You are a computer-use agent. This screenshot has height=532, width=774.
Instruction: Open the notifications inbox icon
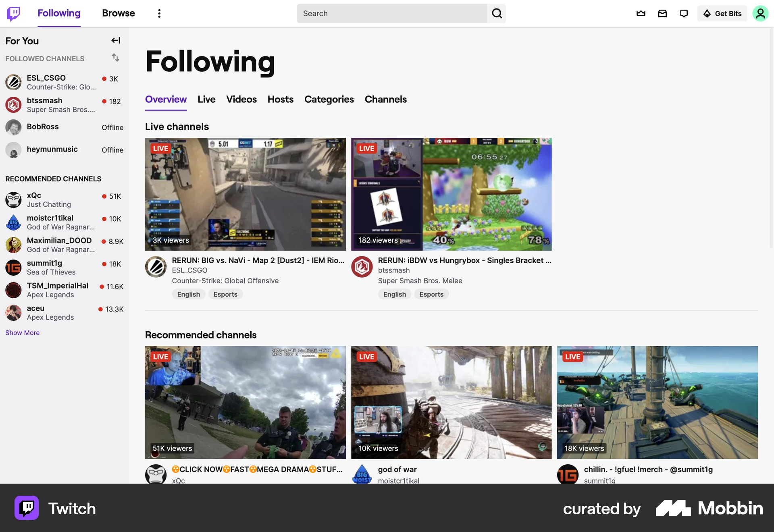pyautogui.click(x=662, y=13)
